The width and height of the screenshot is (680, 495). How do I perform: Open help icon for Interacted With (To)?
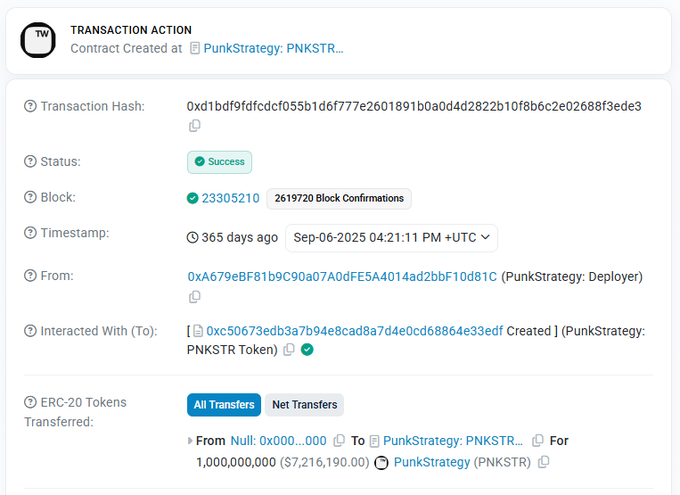(x=30, y=331)
